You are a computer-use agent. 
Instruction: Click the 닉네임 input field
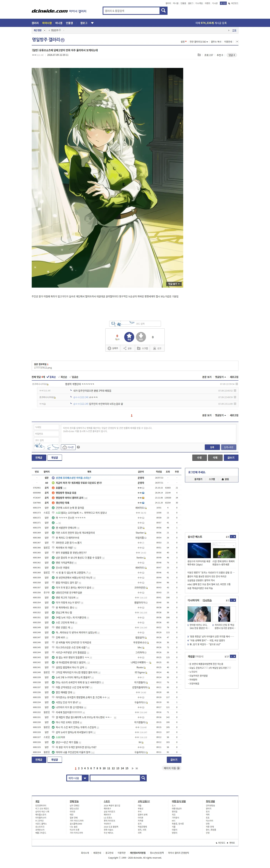point(46,427)
